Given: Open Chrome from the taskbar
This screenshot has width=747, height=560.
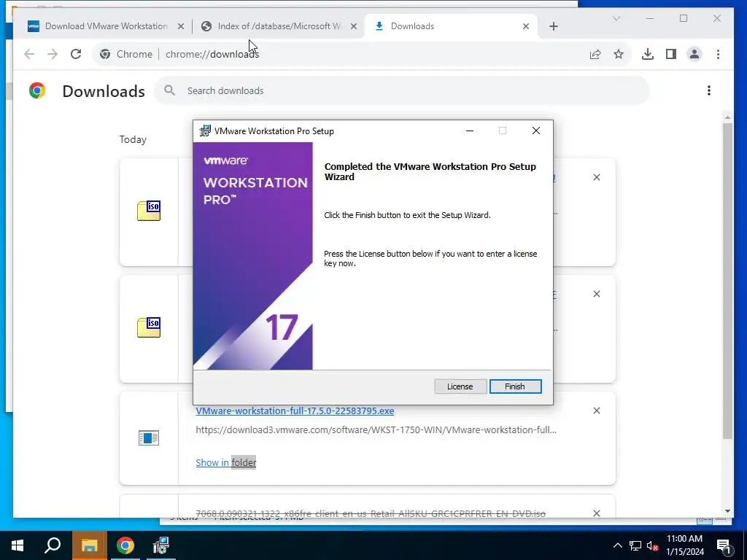Looking at the screenshot, I should pyautogui.click(x=125, y=545).
